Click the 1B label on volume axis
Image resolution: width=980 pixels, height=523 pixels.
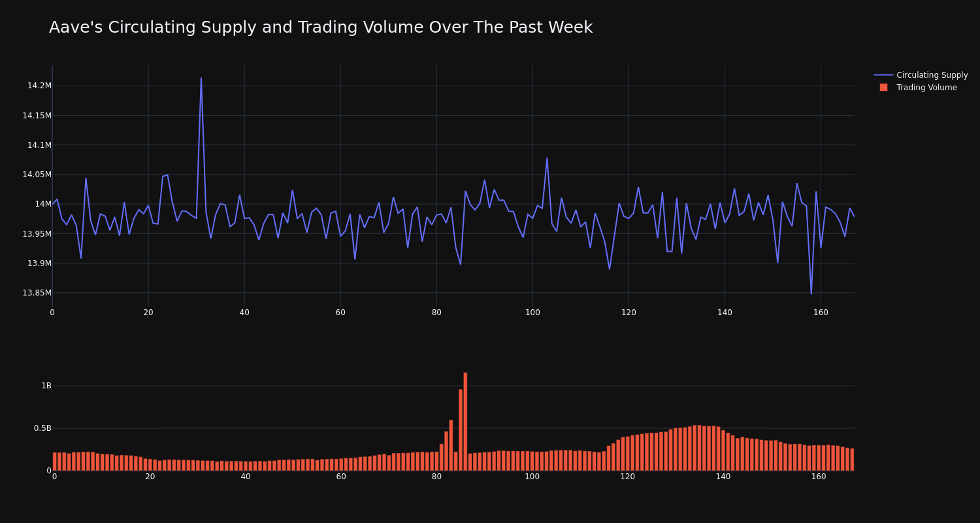click(46, 386)
